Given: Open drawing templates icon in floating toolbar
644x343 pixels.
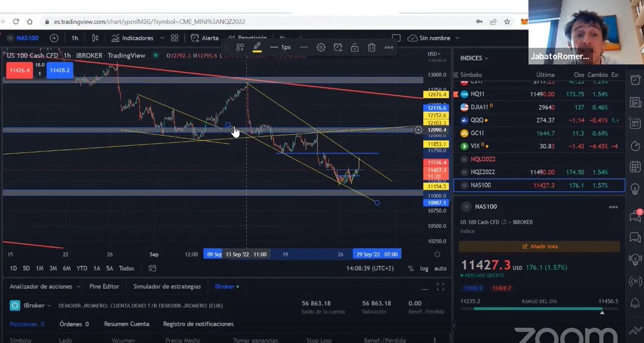Looking at the screenshot, I should tap(240, 47).
